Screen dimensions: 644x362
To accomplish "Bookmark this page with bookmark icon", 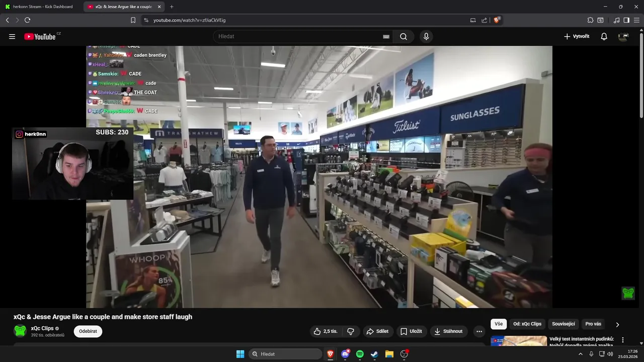I will [x=133, y=20].
